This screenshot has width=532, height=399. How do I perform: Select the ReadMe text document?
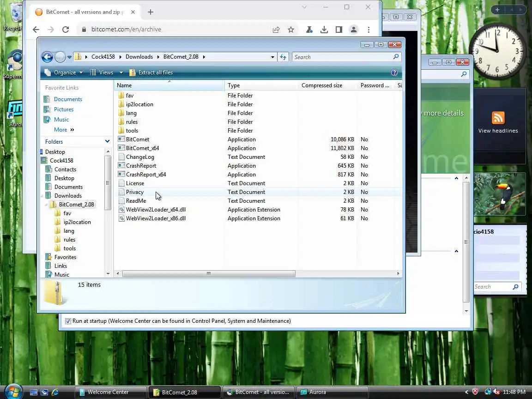click(x=136, y=201)
